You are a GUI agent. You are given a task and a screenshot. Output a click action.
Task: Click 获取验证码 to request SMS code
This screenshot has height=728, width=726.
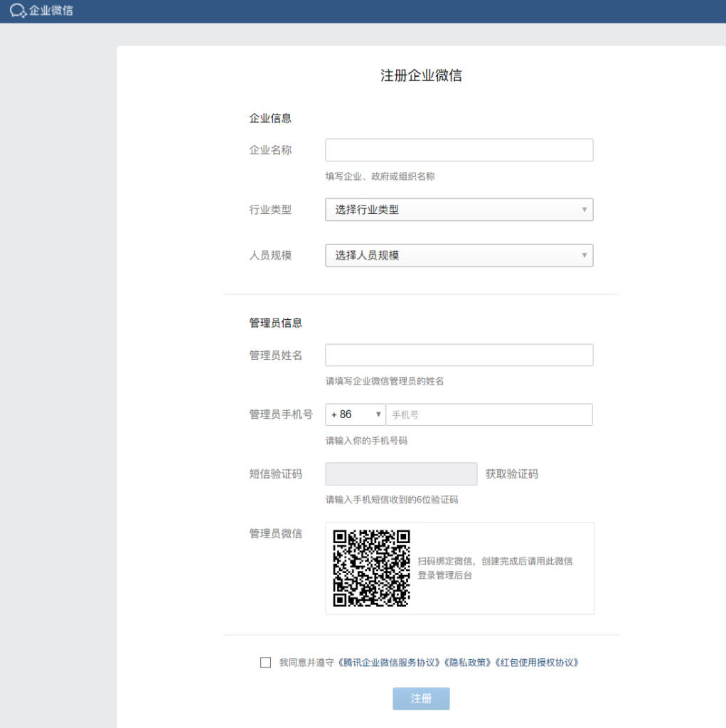coord(511,474)
